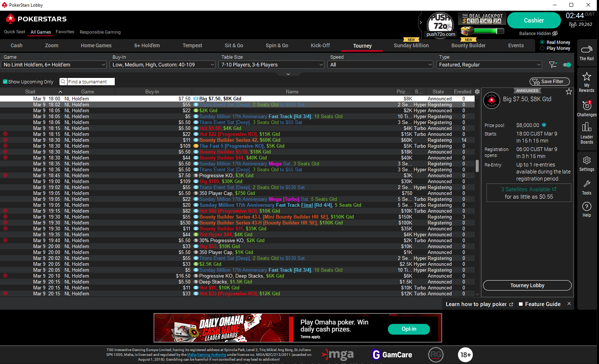This screenshot has height=364, width=599.
Task: Click bounty icon on Hot $22 Progressive KO row
Action: click(x=5, y=134)
